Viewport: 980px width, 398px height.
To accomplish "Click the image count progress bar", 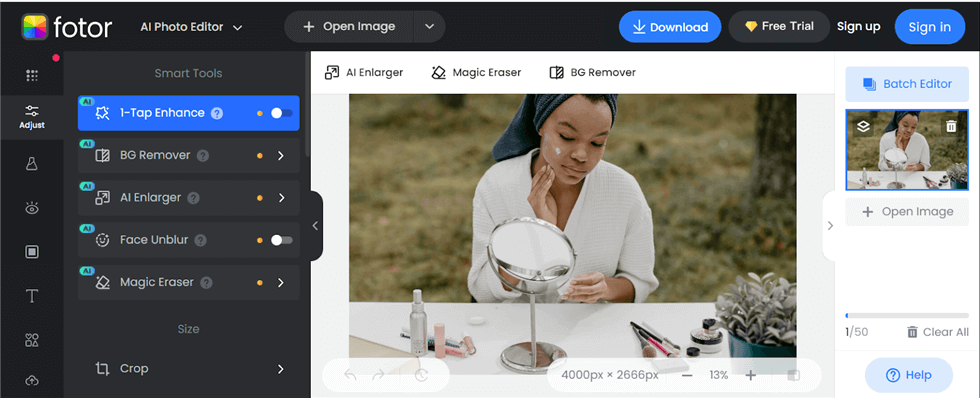I will click(908, 316).
